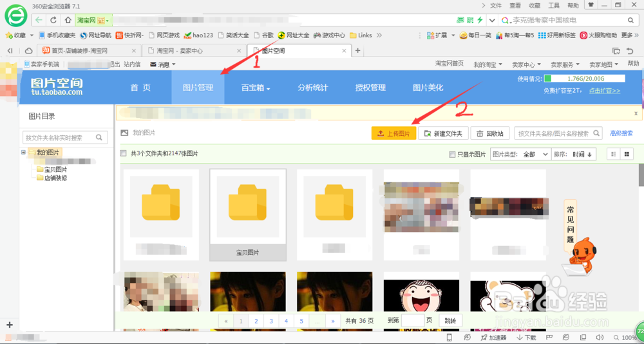Select the 宝贝图片 folder thumbnail
The height and width of the screenshot is (344, 644).
pos(248,215)
